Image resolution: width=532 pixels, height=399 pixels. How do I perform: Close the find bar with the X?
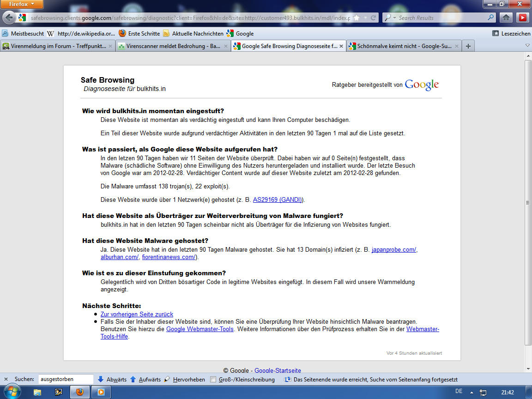6,379
